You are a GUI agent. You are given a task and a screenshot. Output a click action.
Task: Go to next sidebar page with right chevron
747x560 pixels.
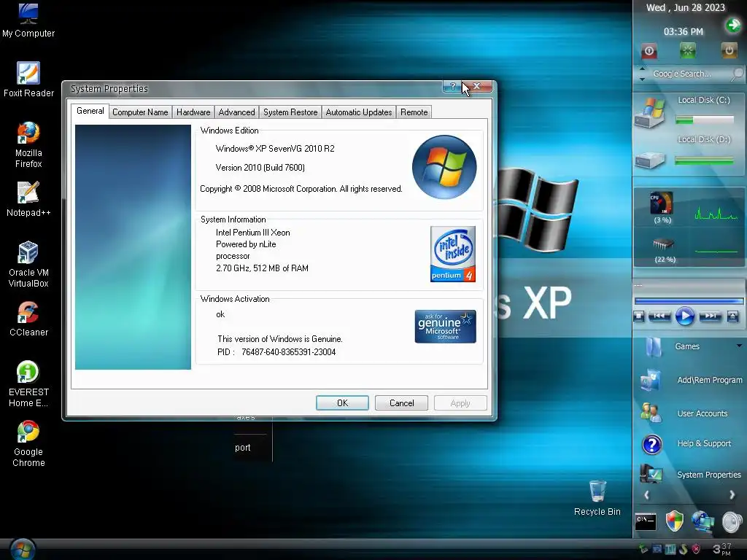click(732, 495)
